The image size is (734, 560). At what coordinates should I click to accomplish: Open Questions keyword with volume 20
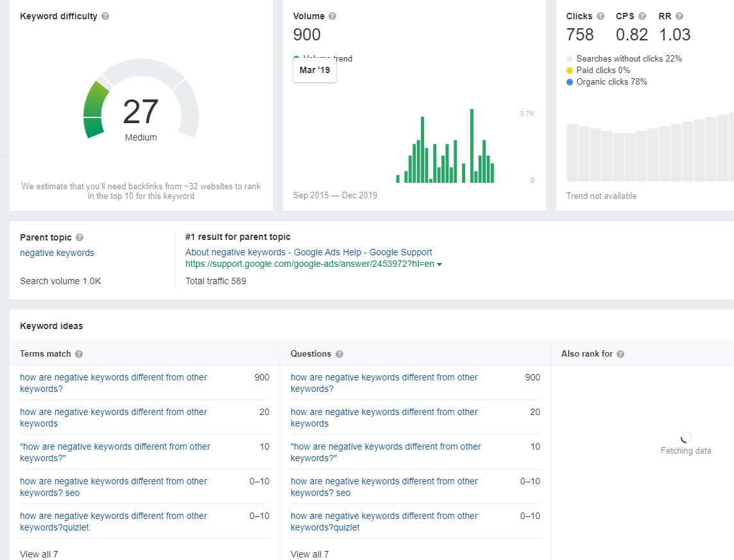[384, 418]
